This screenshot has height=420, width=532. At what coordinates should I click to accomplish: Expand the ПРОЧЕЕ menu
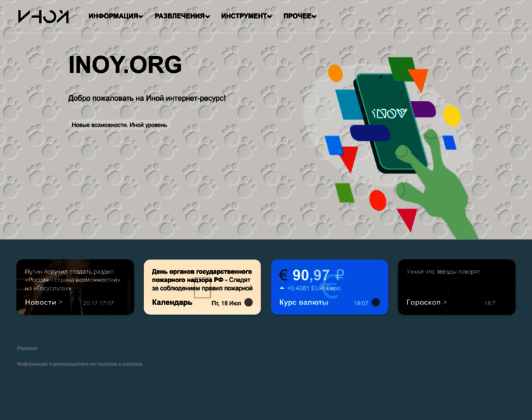pos(300,16)
